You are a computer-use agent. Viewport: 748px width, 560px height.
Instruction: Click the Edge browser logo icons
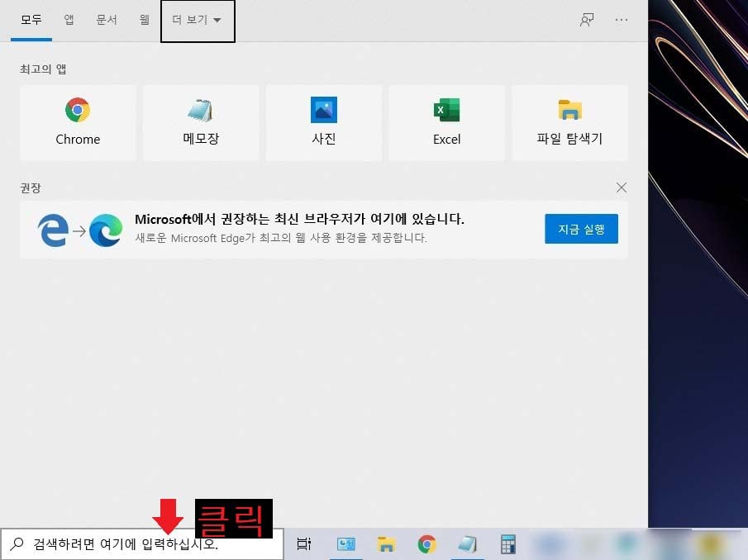coord(79,230)
